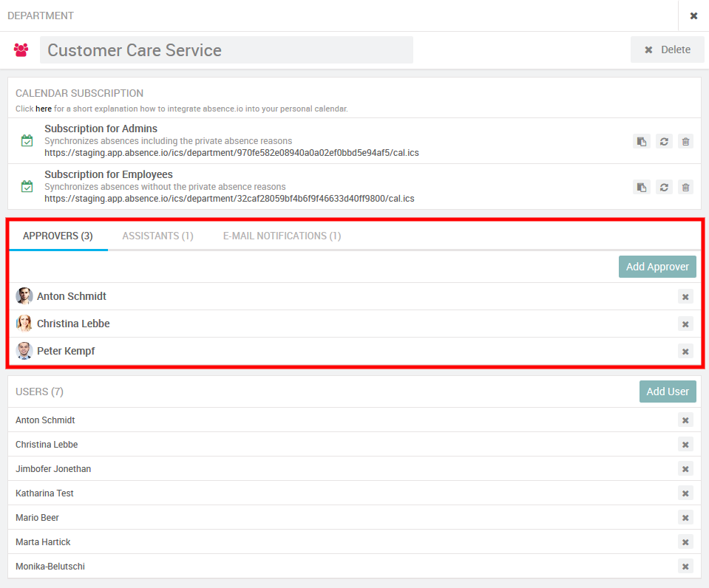Viewport: 709px width, 588px height.
Task: Click the Add User button
Action: click(667, 392)
